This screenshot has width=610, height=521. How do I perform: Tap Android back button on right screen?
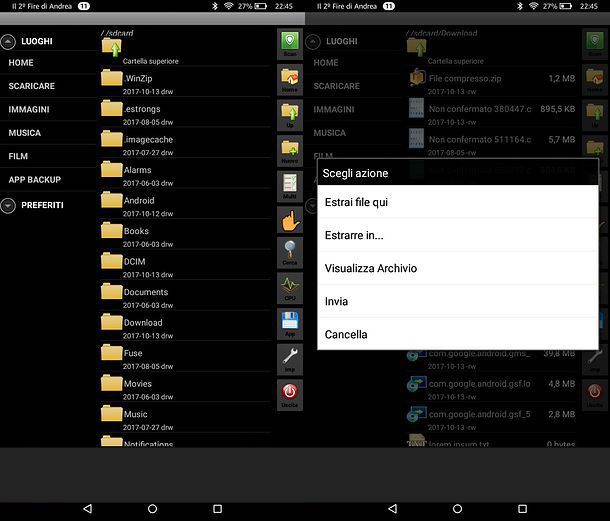[x=393, y=509]
